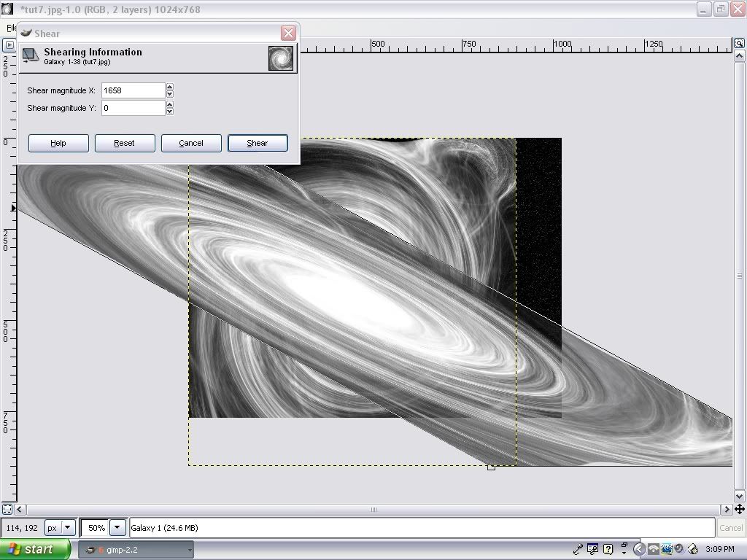747x560 pixels.
Task: Open the image menu triangle at the ruler corner
Action: (9, 45)
